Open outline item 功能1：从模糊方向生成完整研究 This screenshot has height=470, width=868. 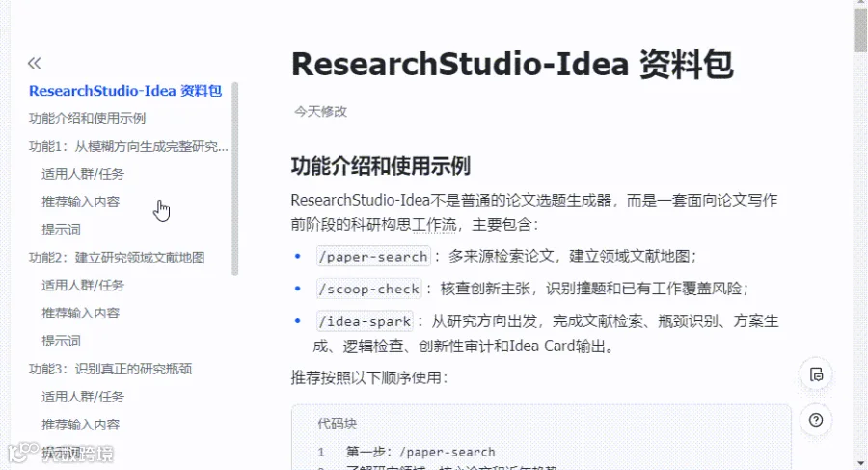coord(128,146)
